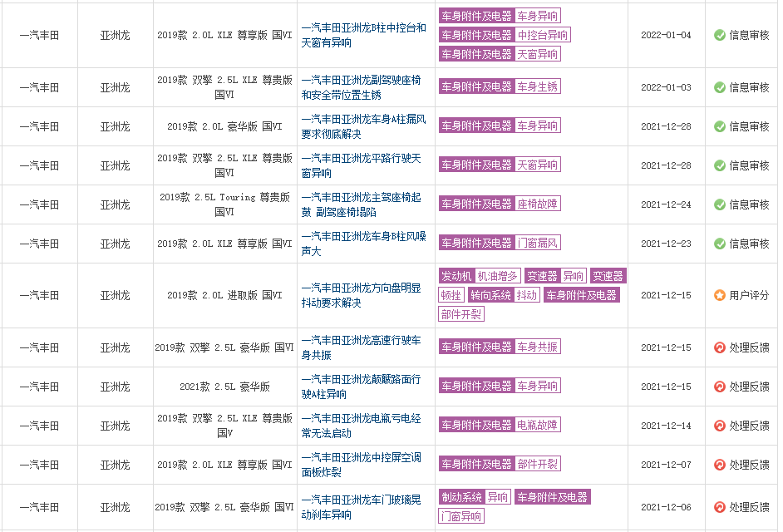Click model cell 2021款 2.5L 豪华版

click(224, 387)
